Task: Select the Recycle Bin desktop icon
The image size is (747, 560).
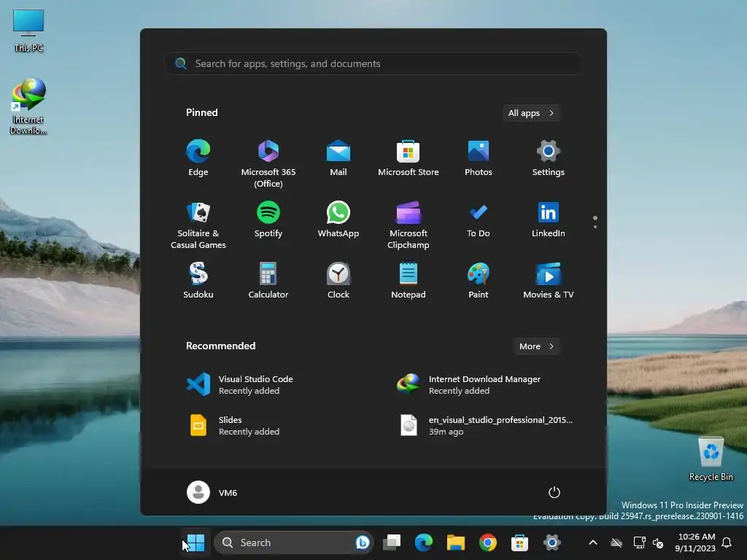Action: (711, 459)
